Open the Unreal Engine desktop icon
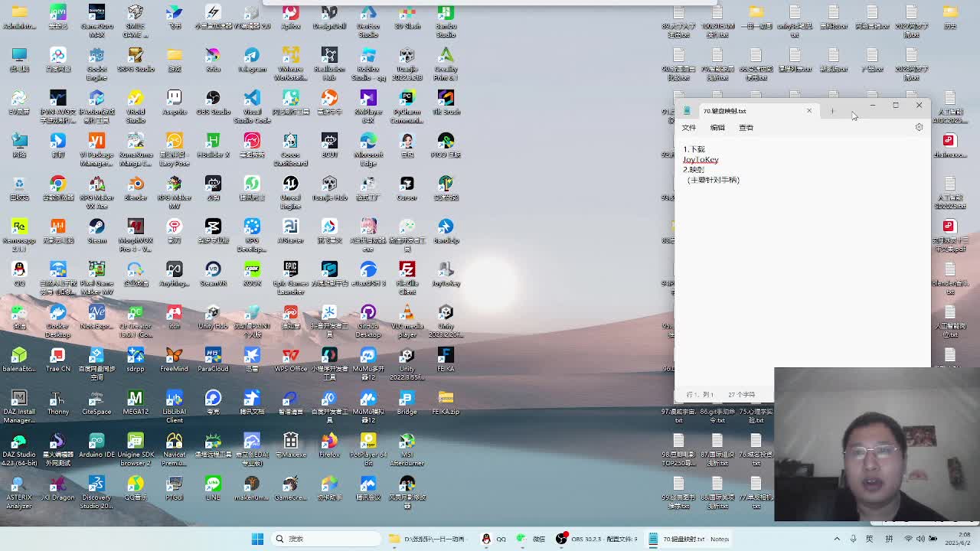The image size is (980, 551). [290, 192]
